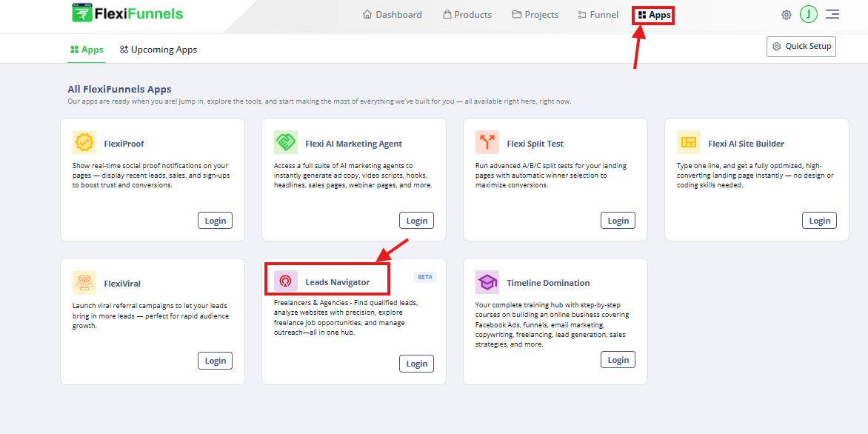The height and width of the screenshot is (434, 868).
Task: Click the green Apps tab icon
Action: (x=74, y=50)
